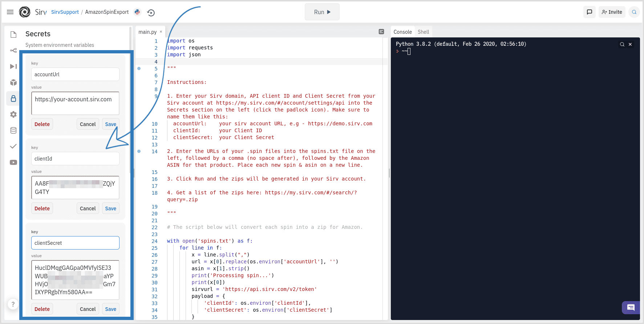Open the Packages cube icon
The width and height of the screenshot is (644, 324).
[13, 82]
